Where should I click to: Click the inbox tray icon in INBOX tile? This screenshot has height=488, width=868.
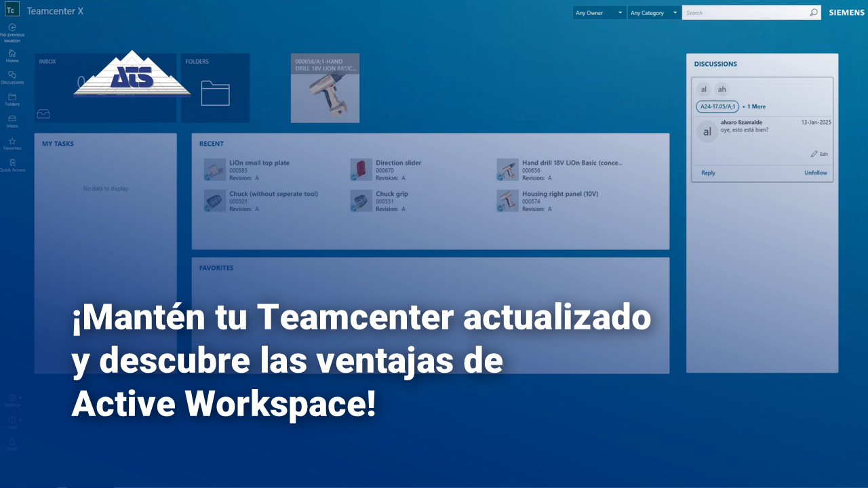tap(44, 114)
